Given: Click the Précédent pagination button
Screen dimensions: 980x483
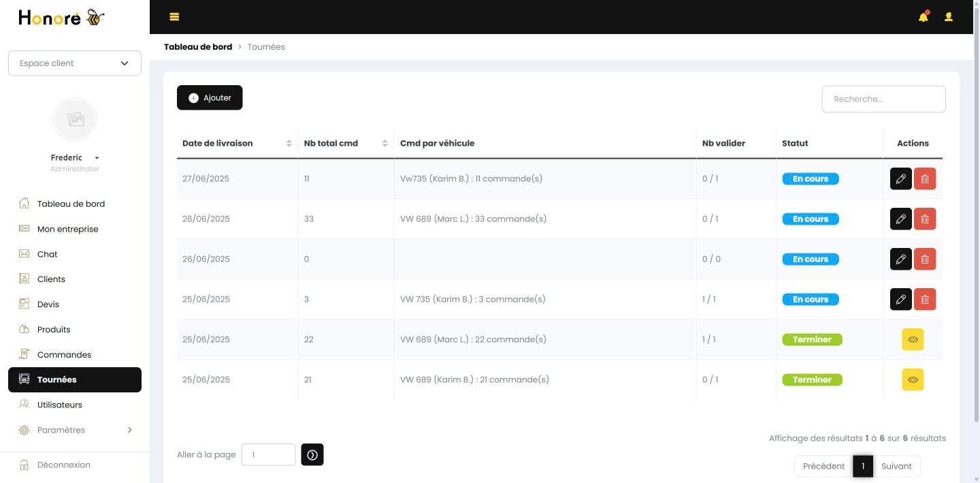Looking at the screenshot, I should 823,467.
